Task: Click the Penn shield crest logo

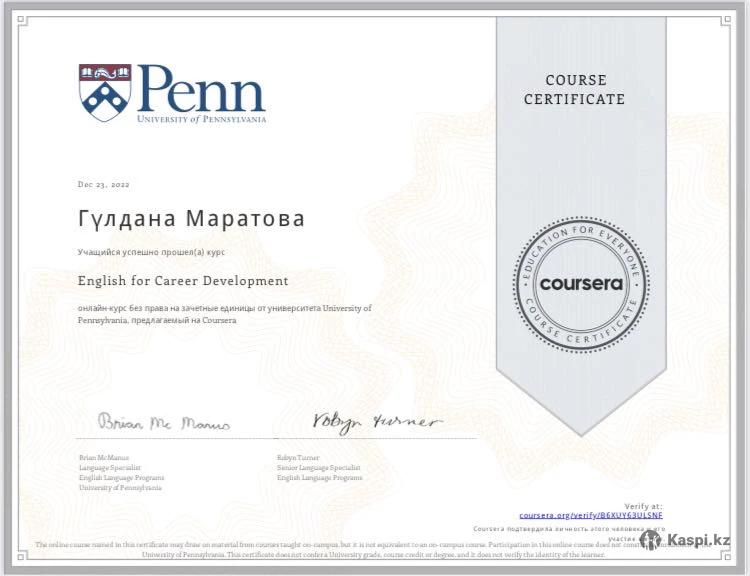Action: pyautogui.click(x=105, y=92)
